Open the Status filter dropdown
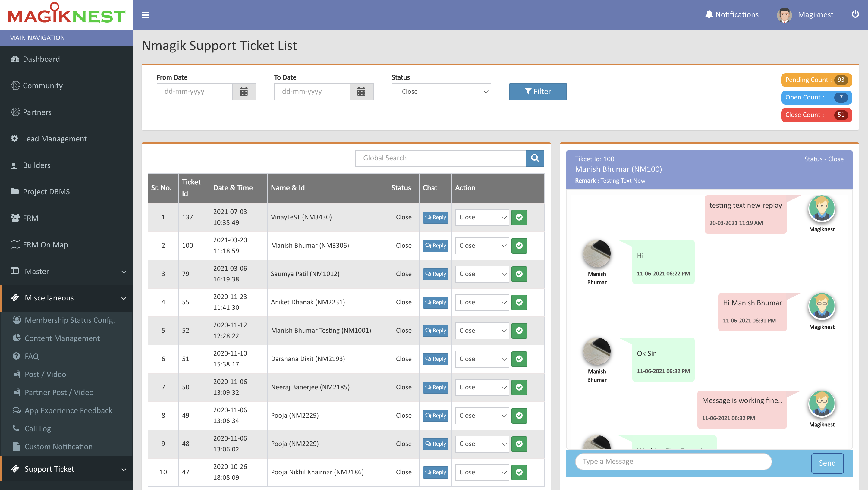Screen dimensions: 868x490 441,92
